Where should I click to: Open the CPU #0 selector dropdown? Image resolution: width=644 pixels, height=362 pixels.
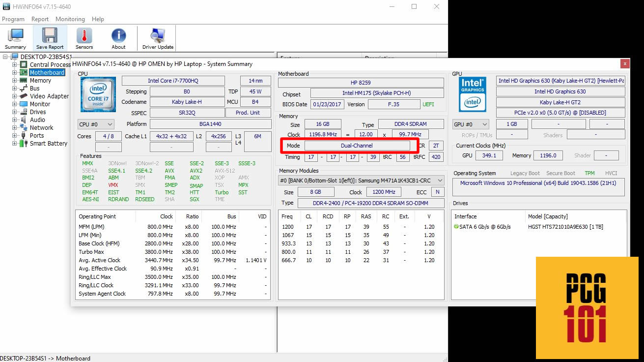tap(96, 124)
